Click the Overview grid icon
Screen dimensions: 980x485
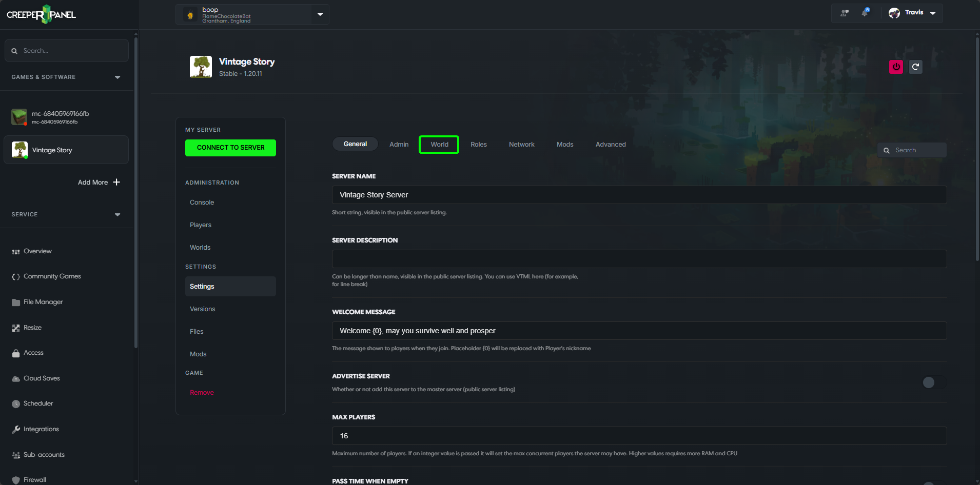[16, 252]
